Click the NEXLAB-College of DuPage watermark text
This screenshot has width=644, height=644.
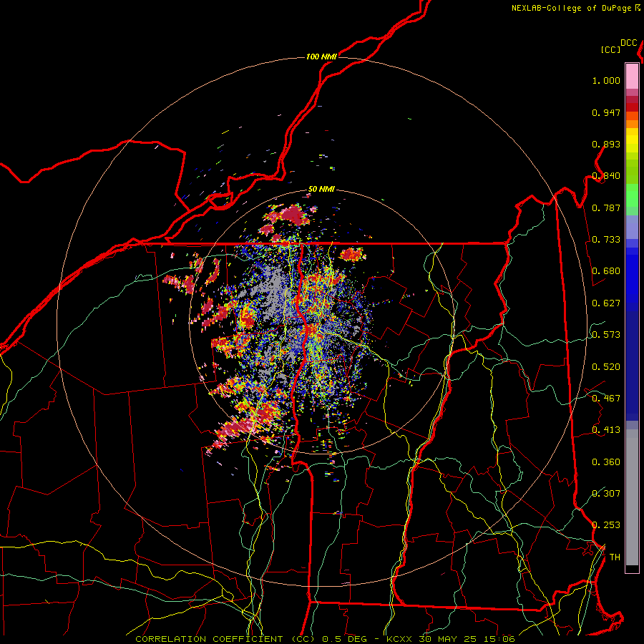(x=575, y=8)
